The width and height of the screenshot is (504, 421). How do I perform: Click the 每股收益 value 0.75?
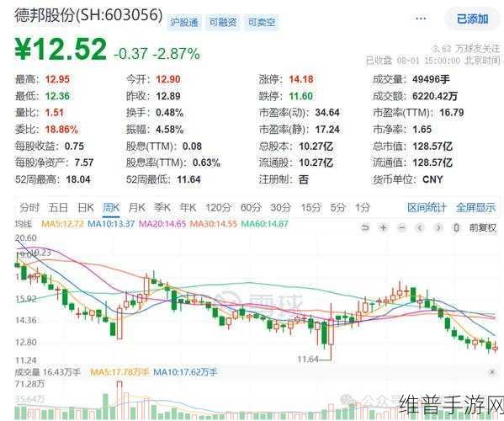[x=74, y=146]
